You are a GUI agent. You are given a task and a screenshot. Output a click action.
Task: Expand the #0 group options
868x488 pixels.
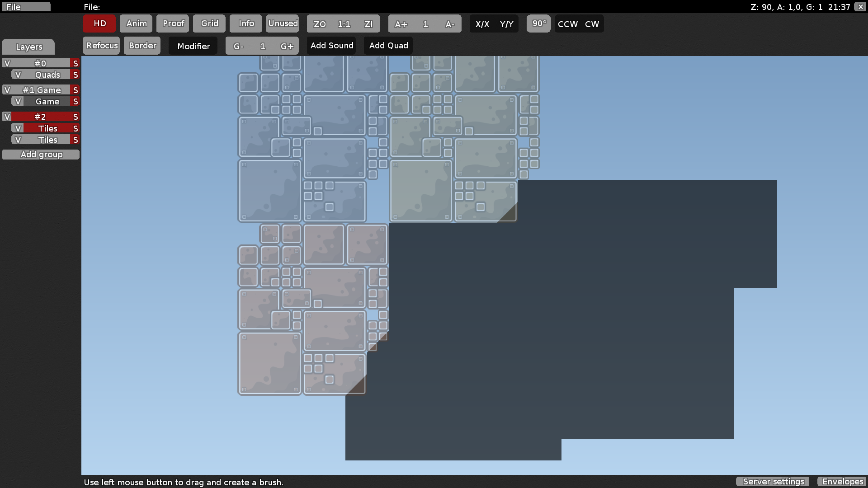point(40,63)
